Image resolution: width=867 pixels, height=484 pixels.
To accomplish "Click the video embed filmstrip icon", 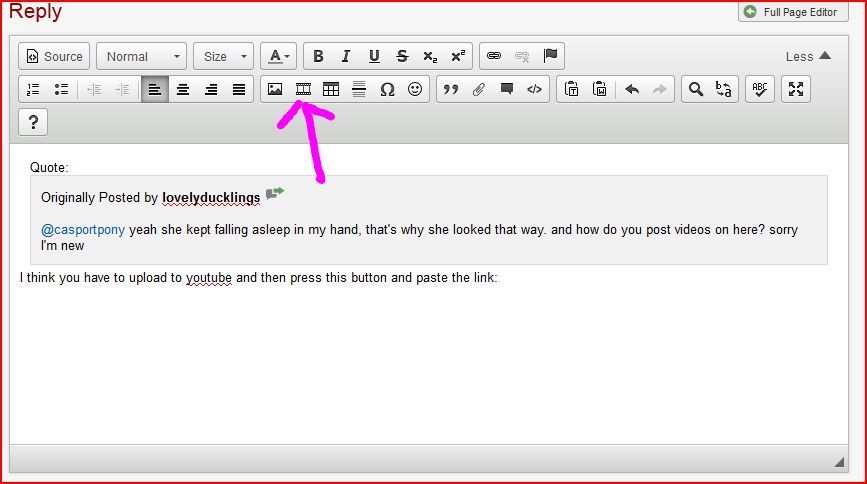I will point(303,89).
